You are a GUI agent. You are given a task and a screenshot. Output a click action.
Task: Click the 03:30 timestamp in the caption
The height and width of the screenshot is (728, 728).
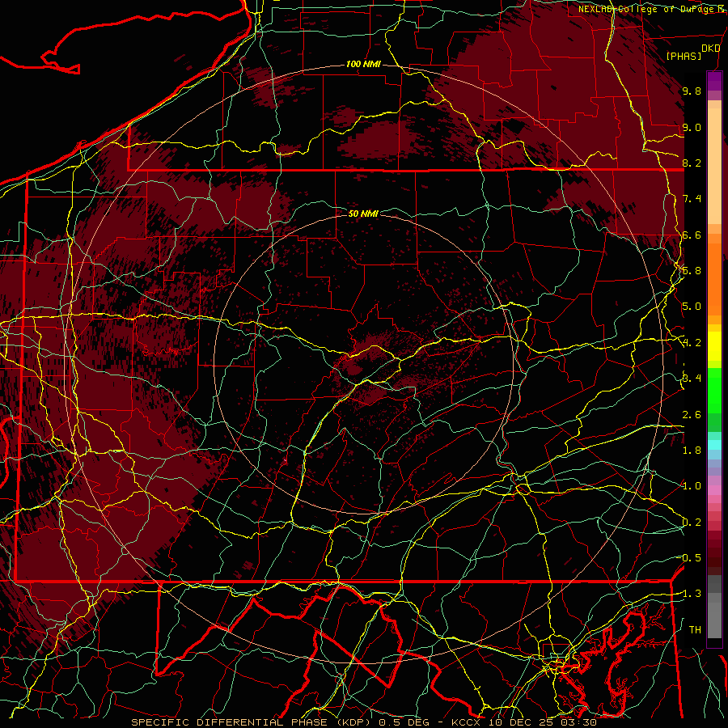[x=580, y=722]
